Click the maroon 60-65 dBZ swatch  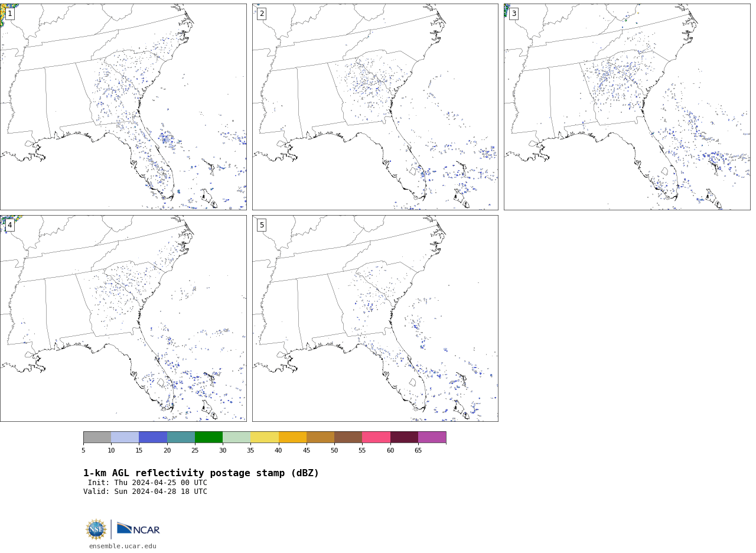coord(404,437)
